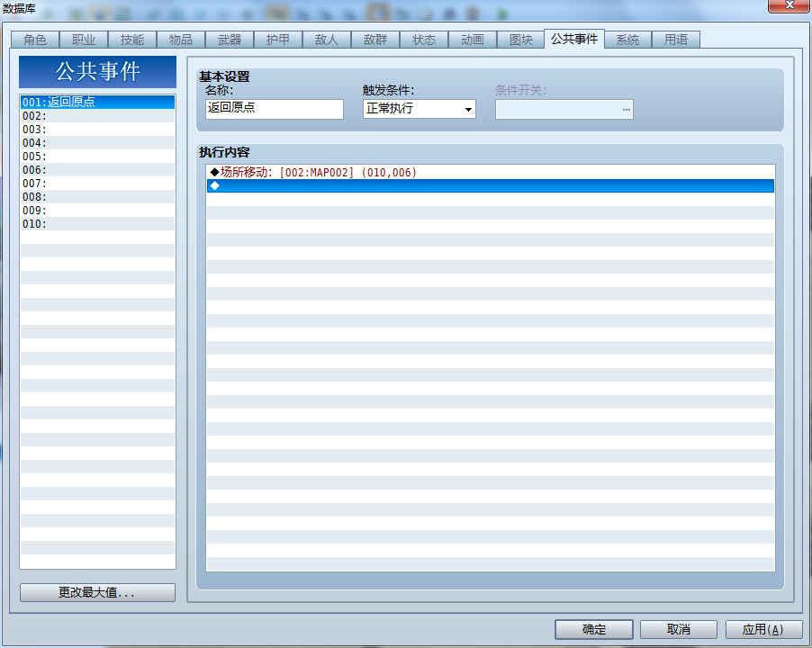This screenshot has height=648, width=812.
Task: Click the 取消 button
Action: (679, 629)
